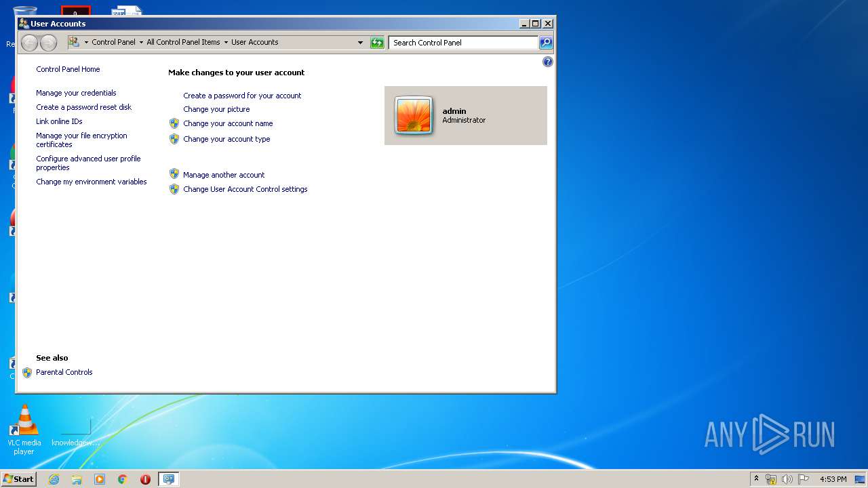Click the User Accounts title bar icon
The height and width of the screenshot is (488, 868).
click(24, 23)
